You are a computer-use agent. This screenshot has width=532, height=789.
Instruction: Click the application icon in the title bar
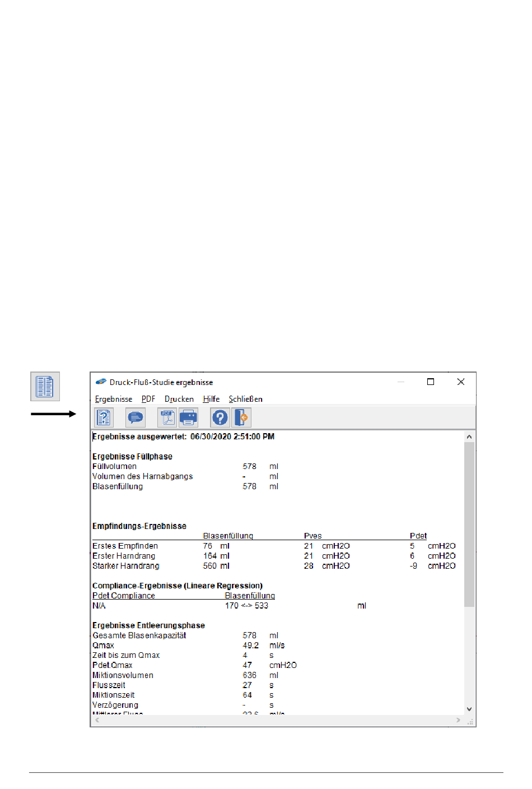pyautogui.click(x=101, y=382)
